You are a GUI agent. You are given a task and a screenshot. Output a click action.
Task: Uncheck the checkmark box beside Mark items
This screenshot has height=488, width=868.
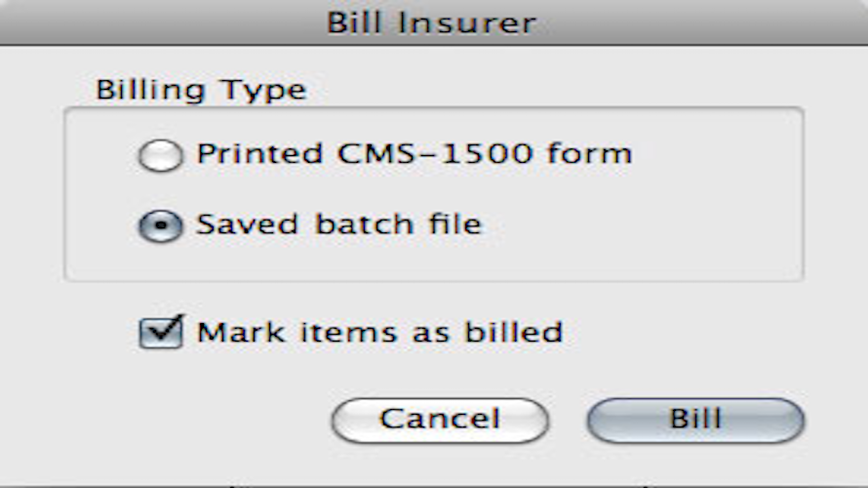161,333
